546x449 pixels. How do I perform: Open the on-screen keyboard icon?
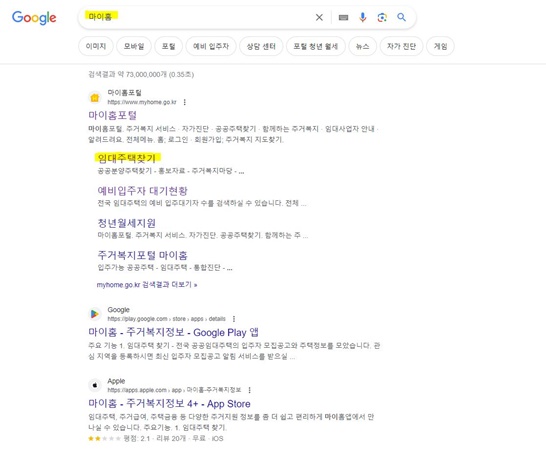343,17
